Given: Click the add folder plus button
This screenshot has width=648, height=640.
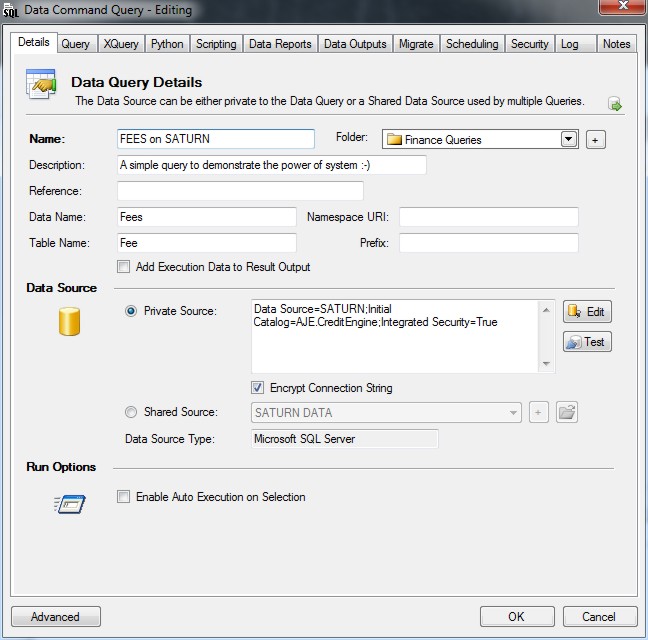Looking at the screenshot, I should (596, 140).
